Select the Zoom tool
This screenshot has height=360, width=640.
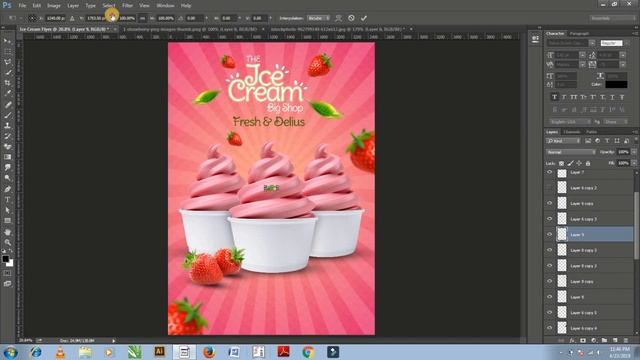(x=7, y=242)
